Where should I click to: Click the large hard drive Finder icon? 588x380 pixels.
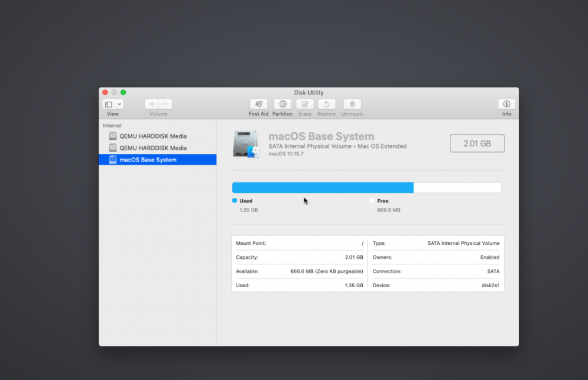click(x=246, y=144)
